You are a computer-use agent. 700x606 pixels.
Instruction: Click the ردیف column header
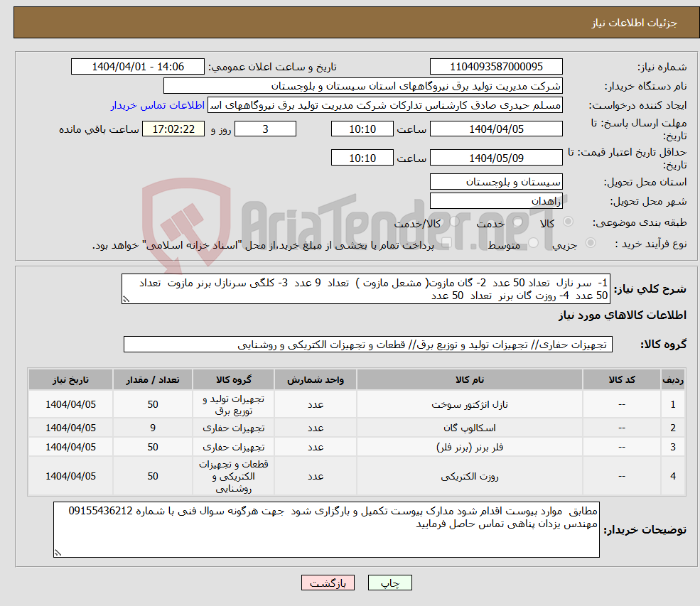point(673,380)
